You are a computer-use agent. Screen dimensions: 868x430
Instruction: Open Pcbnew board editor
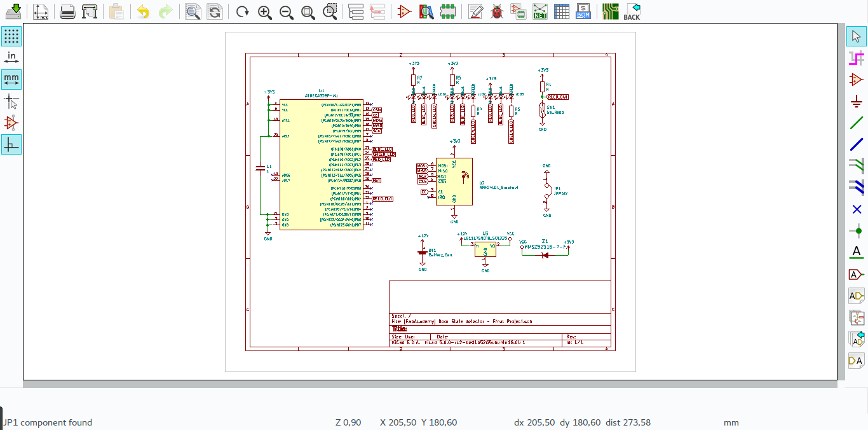[x=609, y=11]
